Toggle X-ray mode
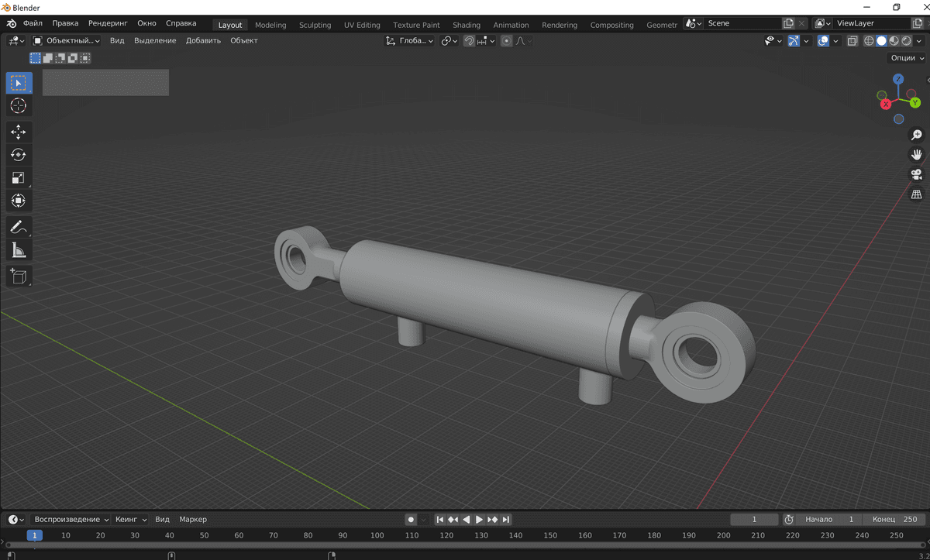Screen dimensions: 930x560 pos(852,40)
